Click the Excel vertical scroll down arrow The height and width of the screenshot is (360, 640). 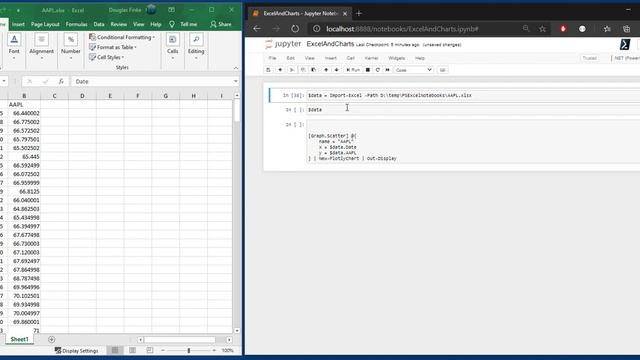pos(237,331)
